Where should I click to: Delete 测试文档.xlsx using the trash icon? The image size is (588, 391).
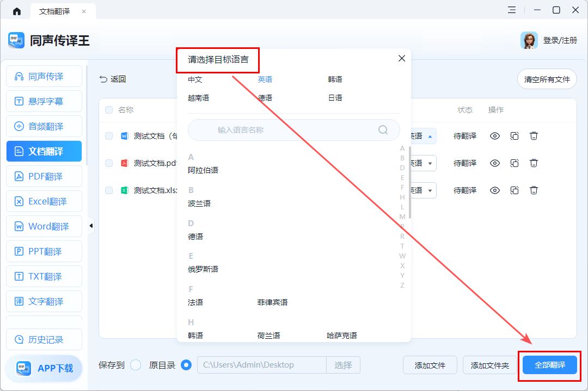[534, 190]
